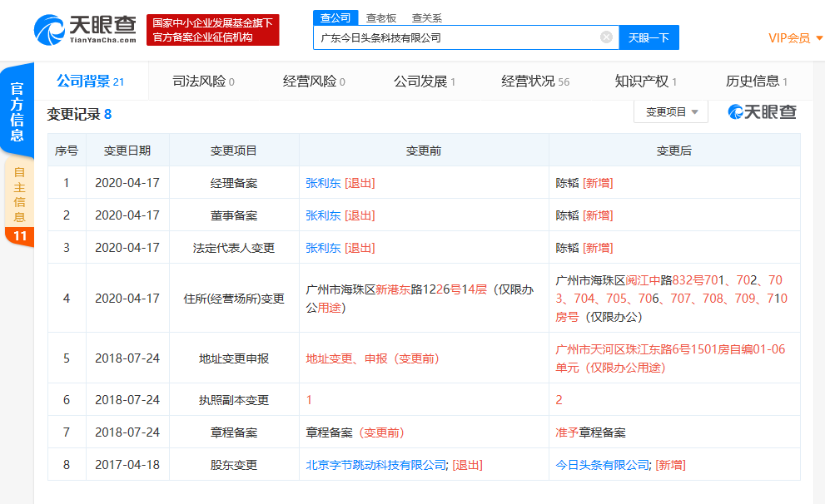The height and width of the screenshot is (504, 825).
Task: Select the 经营风险 tab
Action: coord(314,82)
